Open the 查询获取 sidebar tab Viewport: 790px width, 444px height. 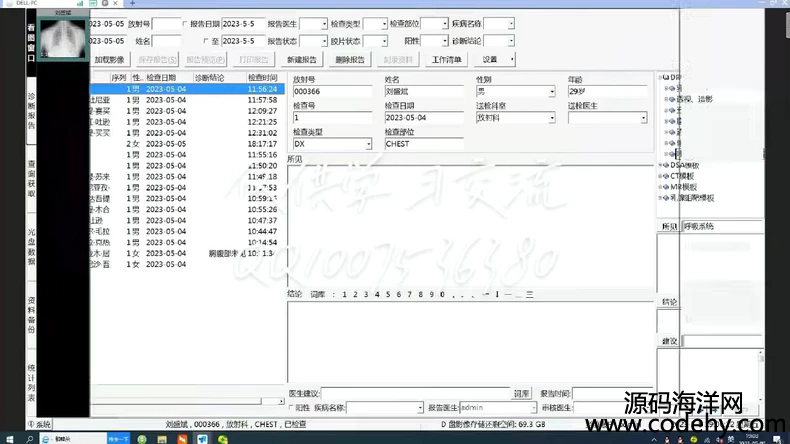[x=31, y=179]
